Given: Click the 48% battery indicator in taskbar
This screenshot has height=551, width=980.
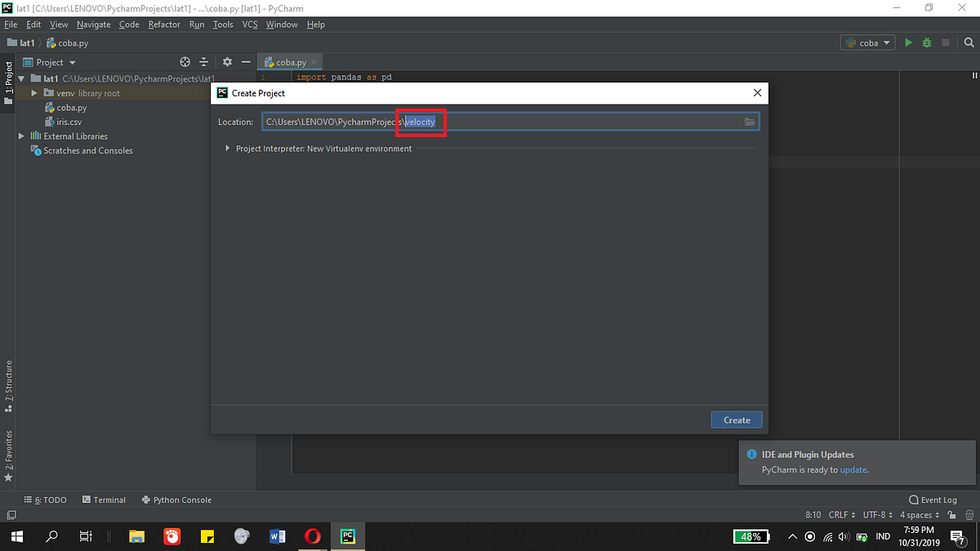Looking at the screenshot, I should pos(750,536).
